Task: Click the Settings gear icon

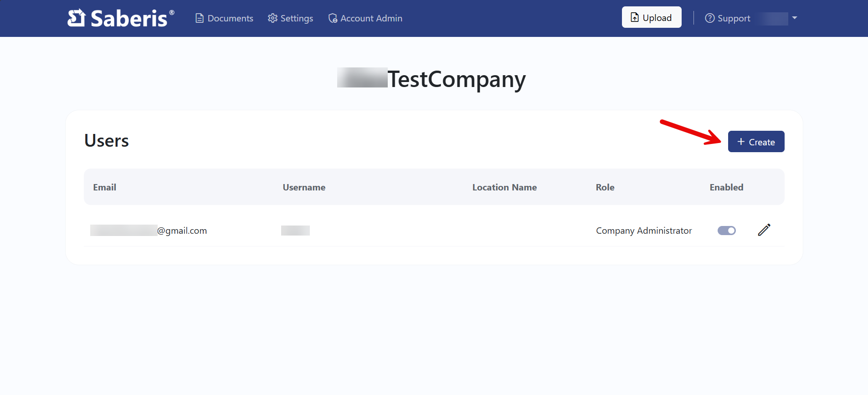Action: coord(272,18)
